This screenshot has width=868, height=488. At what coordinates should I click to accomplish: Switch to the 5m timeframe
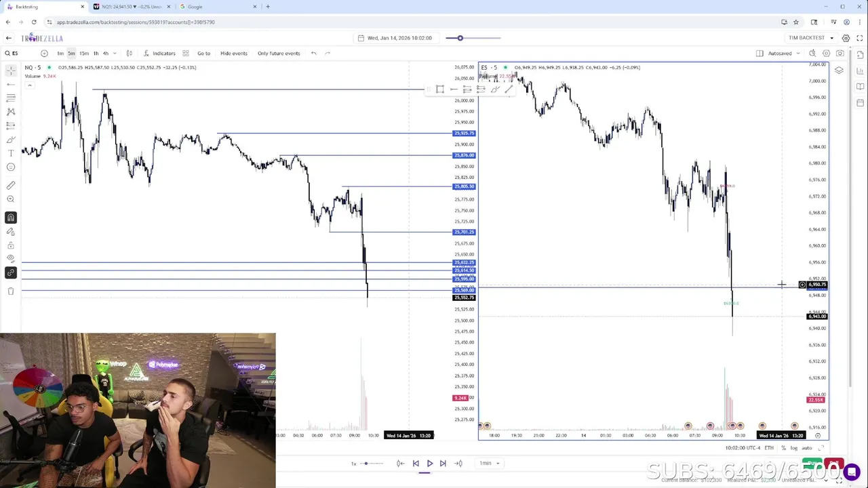coord(71,54)
